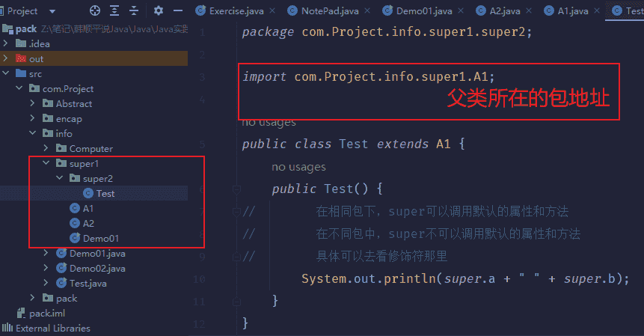Screen dimensions: 644x336
Task: Expand the Computer package arrow
Action: pyautogui.click(x=46, y=149)
